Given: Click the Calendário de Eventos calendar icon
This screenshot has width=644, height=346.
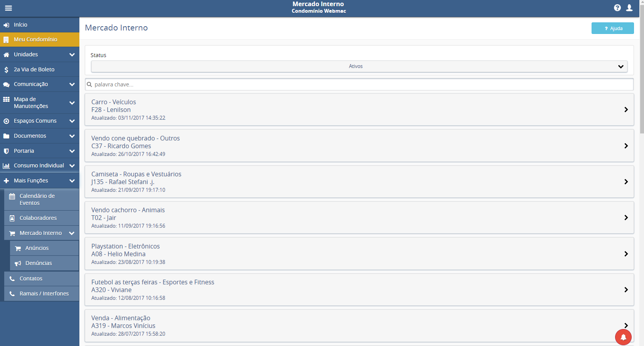Looking at the screenshot, I should tap(12, 196).
